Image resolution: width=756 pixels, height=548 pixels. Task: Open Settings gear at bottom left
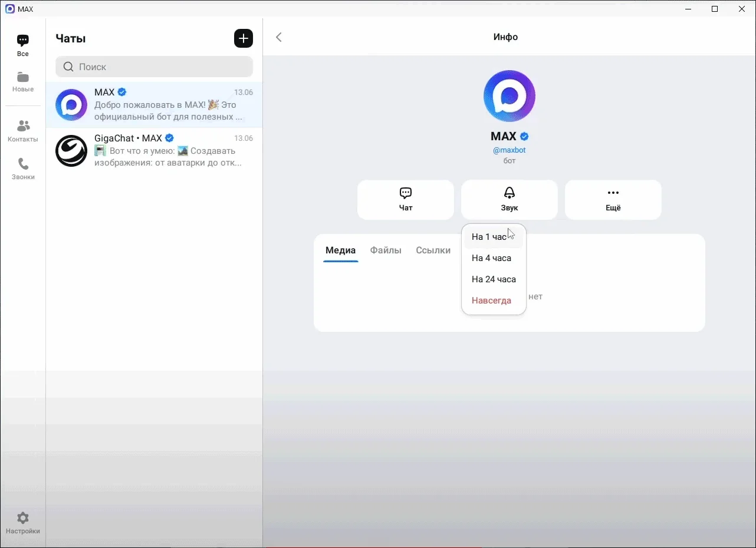(x=22, y=523)
